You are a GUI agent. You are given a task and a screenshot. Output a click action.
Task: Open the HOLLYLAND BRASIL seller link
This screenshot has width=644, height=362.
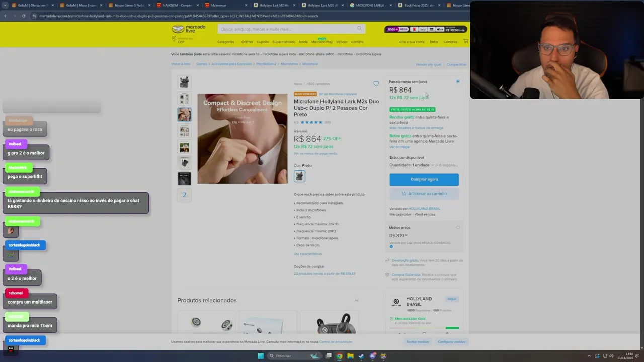point(424,209)
